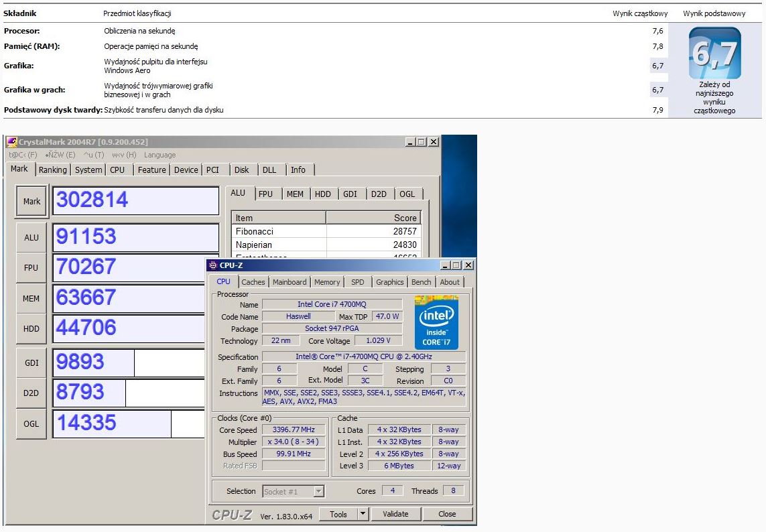The height and width of the screenshot is (532, 766).
Task: Open the SPD tab in CPU-Z
Action: pyautogui.click(x=358, y=282)
